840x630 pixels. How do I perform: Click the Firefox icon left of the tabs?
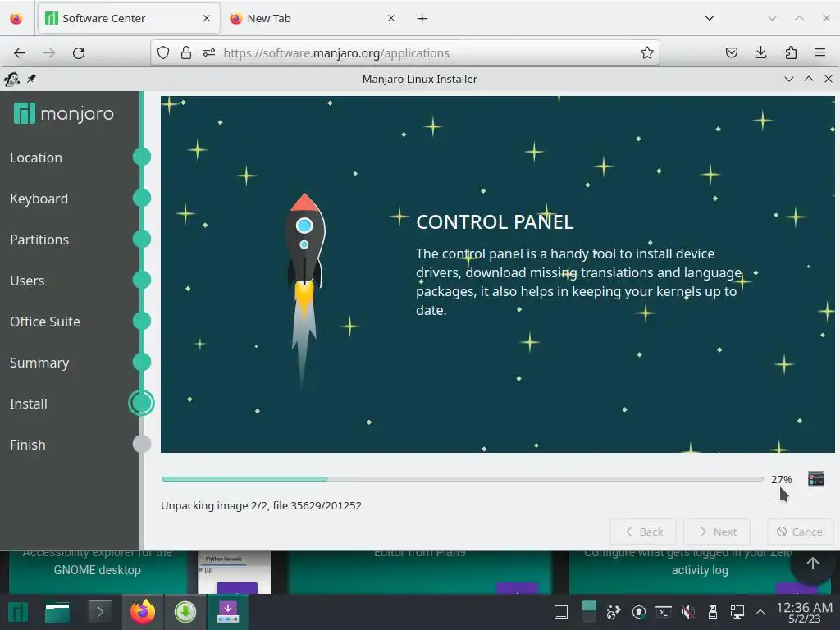tap(16, 19)
